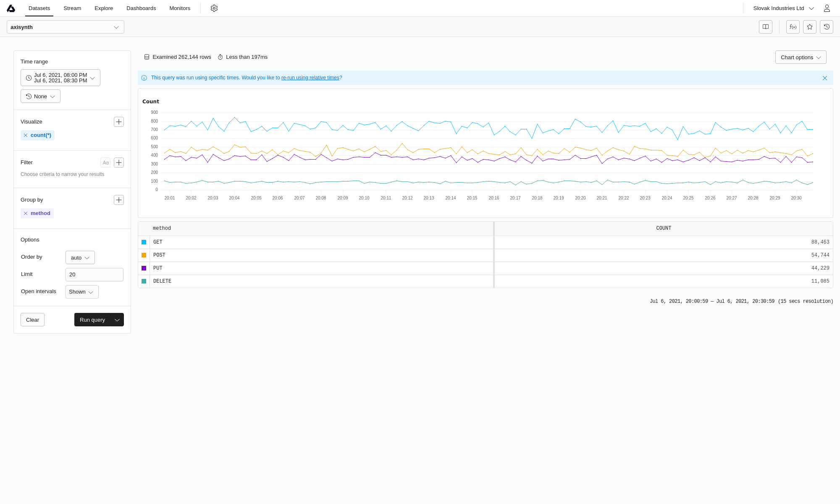The height and width of the screenshot is (504, 840).
Task: Switch to the Stream tab
Action: point(72,8)
